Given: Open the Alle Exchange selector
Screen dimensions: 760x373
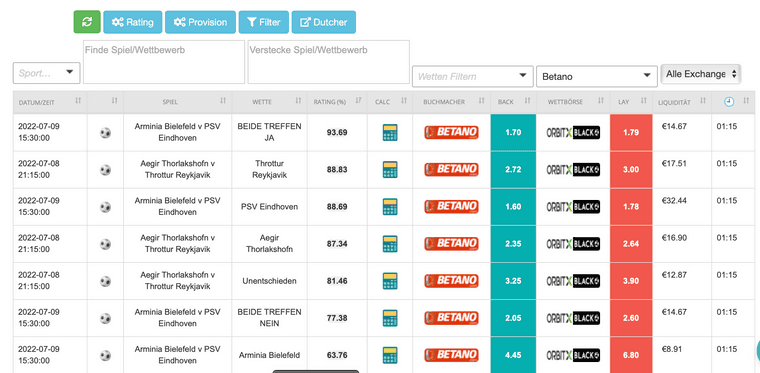Looking at the screenshot, I should pyautogui.click(x=701, y=74).
